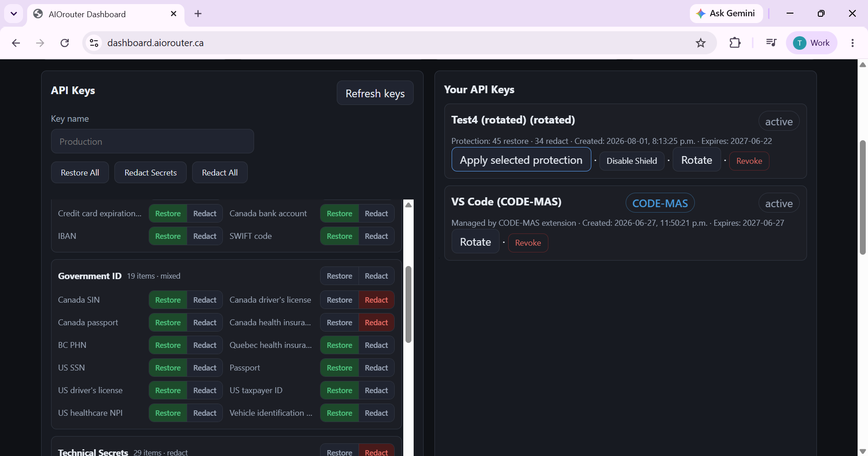Screen dimensions: 868x456
Task: Click the CODE-MAS badge
Action: pyautogui.click(x=660, y=203)
